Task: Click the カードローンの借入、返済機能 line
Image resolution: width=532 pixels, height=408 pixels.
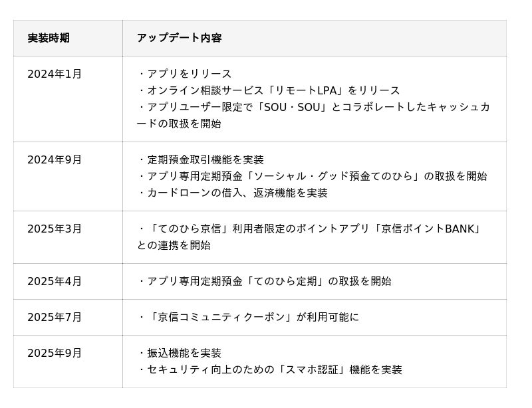Action: coord(233,193)
